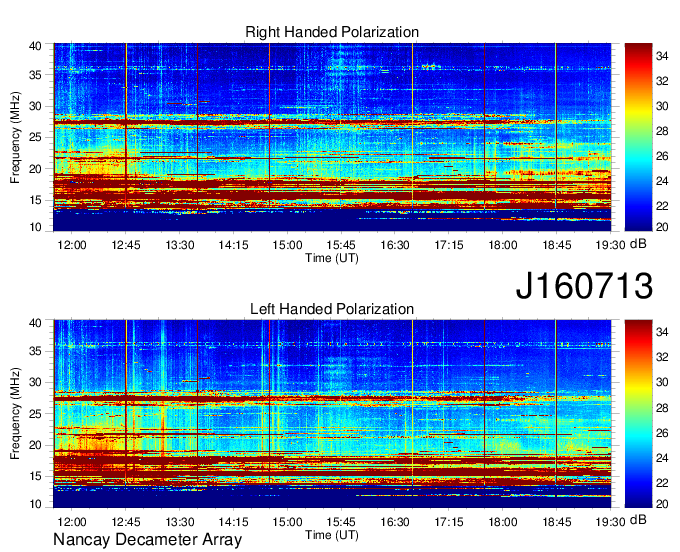Image resolution: width=680 pixels, height=552 pixels.
Task: Click the "Right Handed Polarization" plot title
Action: [x=332, y=32]
